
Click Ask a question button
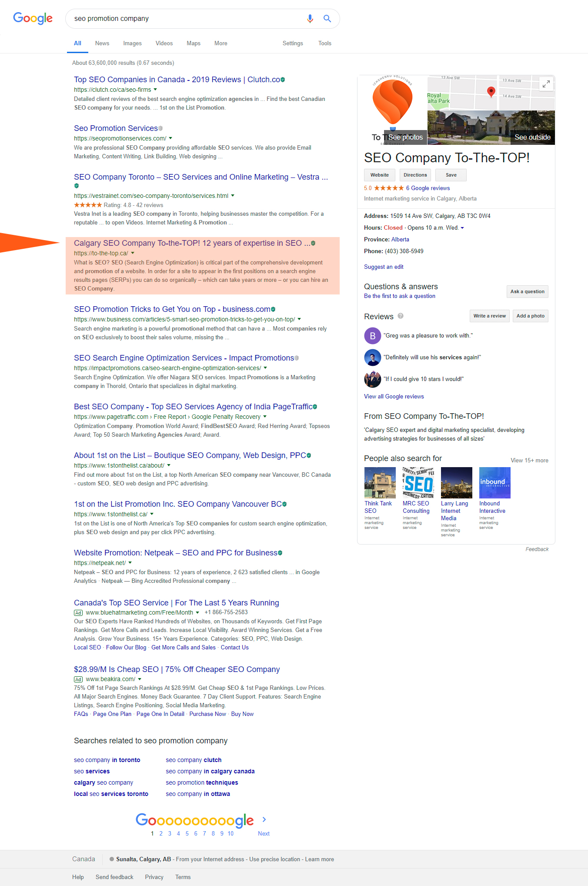527,291
